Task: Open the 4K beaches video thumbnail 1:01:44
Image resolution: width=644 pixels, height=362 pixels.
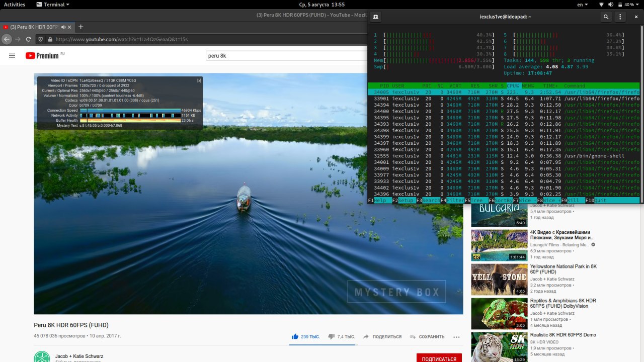Action: (499, 245)
